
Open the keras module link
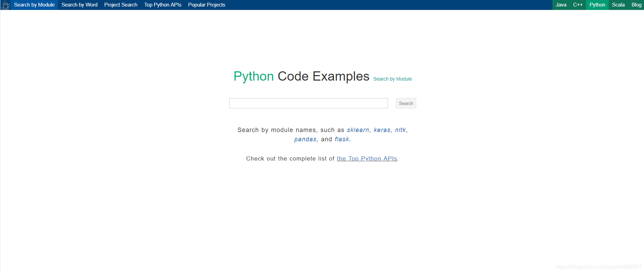(382, 130)
